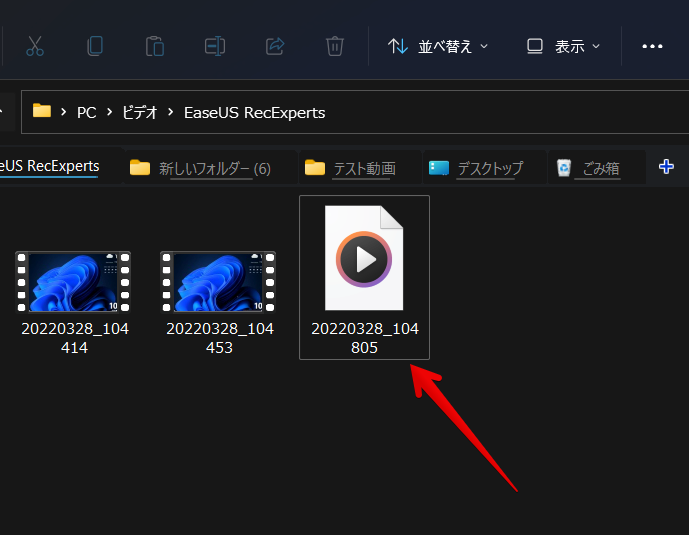Click EaseUS RecExperts in address path

tap(254, 113)
